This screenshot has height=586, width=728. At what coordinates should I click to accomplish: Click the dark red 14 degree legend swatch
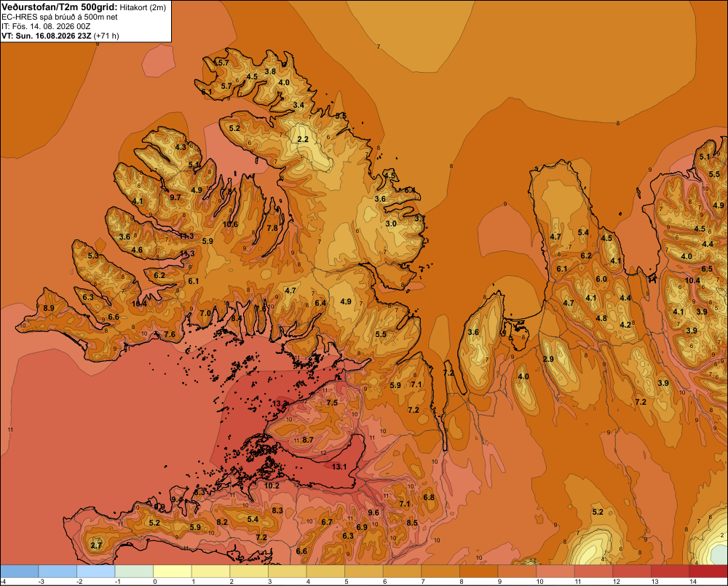(x=708, y=571)
